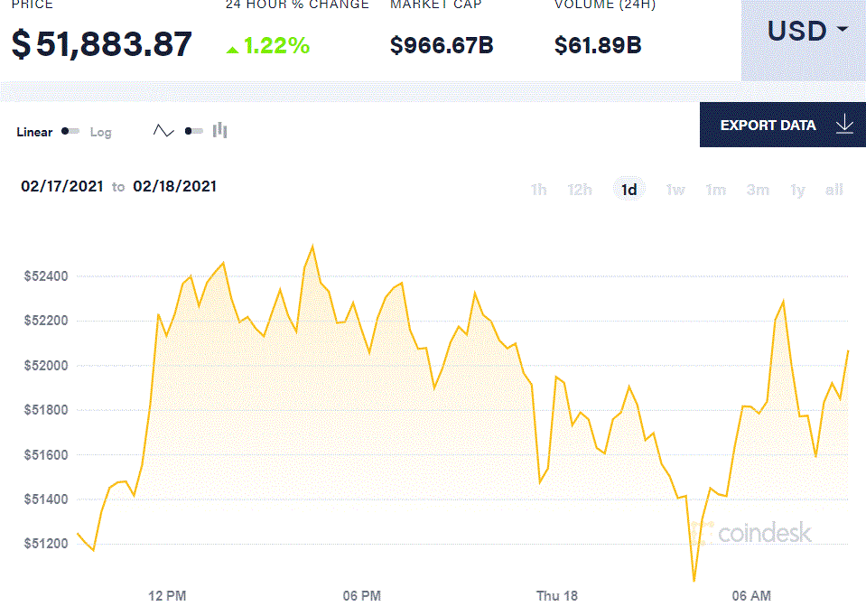Select the 3m time range
This screenshot has width=866, height=616.
(x=758, y=190)
